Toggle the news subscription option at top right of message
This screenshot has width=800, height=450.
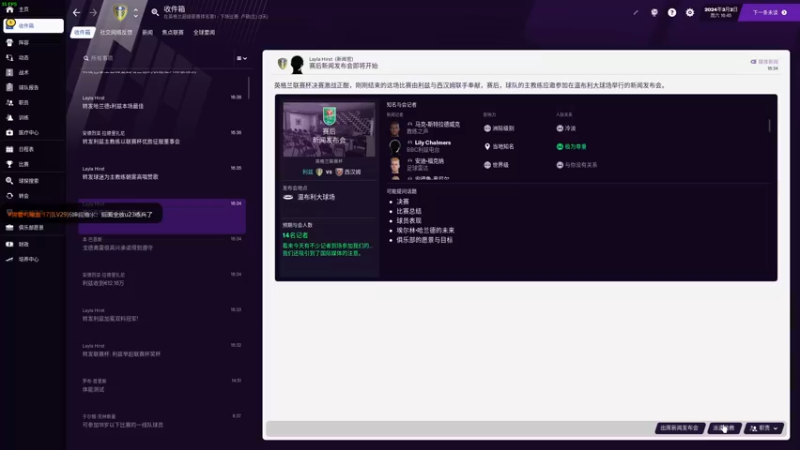[764, 62]
